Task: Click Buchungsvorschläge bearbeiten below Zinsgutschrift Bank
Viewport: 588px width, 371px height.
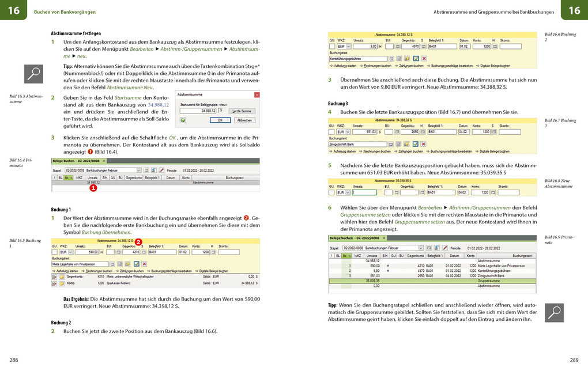Action: 449,152
